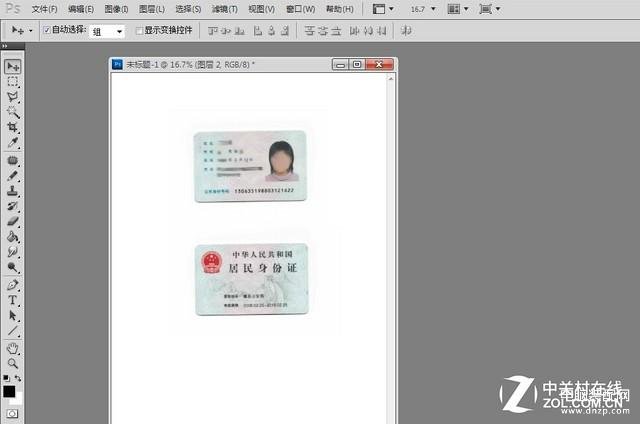Screen dimensions: 640x424
Task: Select the Dodge tool
Action: coord(13,267)
